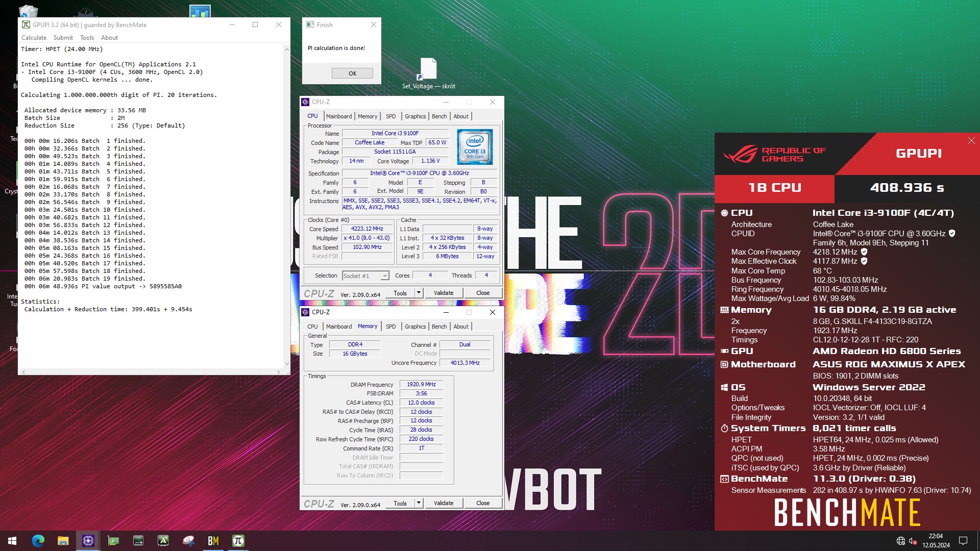Click Close button in lower CPU-Z window
Image resolution: width=980 pixels, height=551 pixels.
[483, 503]
